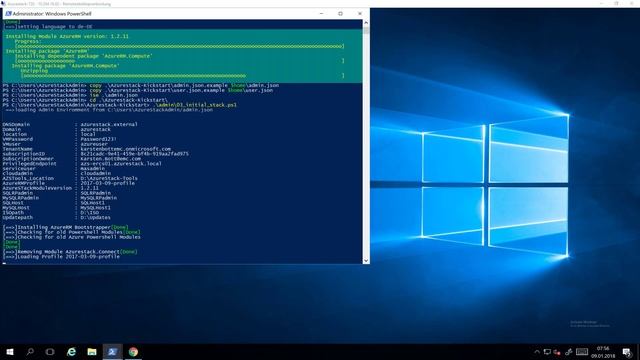Show hidden system tray icons
The width and height of the screenshot is (640, 360).
[x=537, y=352]
